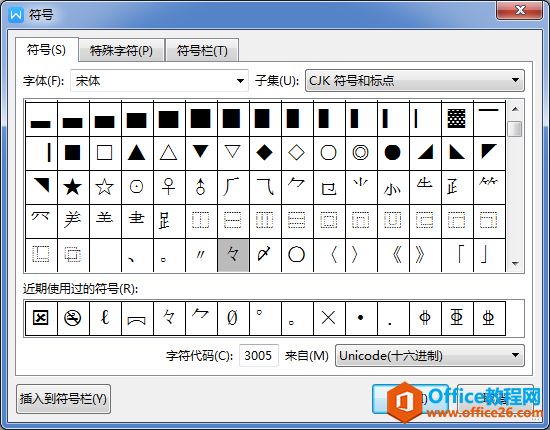The height and width of the screenshot is (430, 550).
Task: Select the multiplication cross in recent symbols
Action: (x=329, y=318)
